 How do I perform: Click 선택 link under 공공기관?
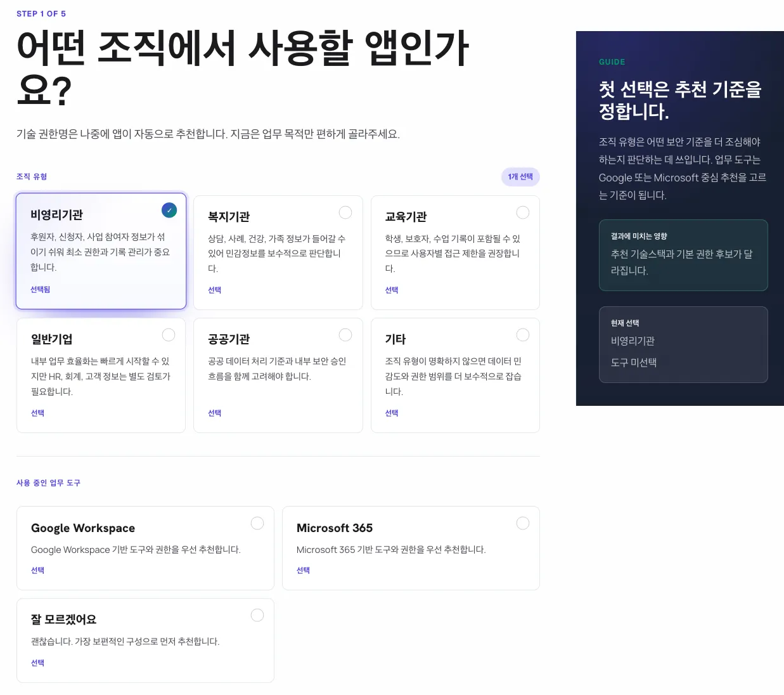click(215, 413)
